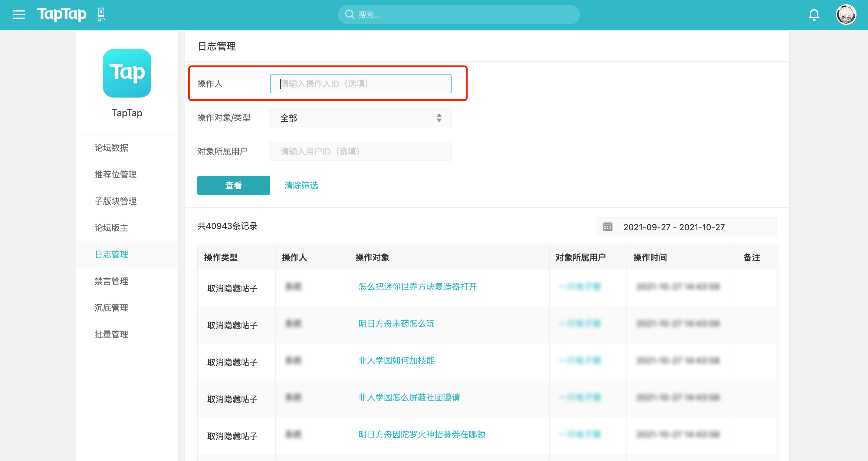Click the calendar icon in date range
868x461 pixels.
click(607, 227)
